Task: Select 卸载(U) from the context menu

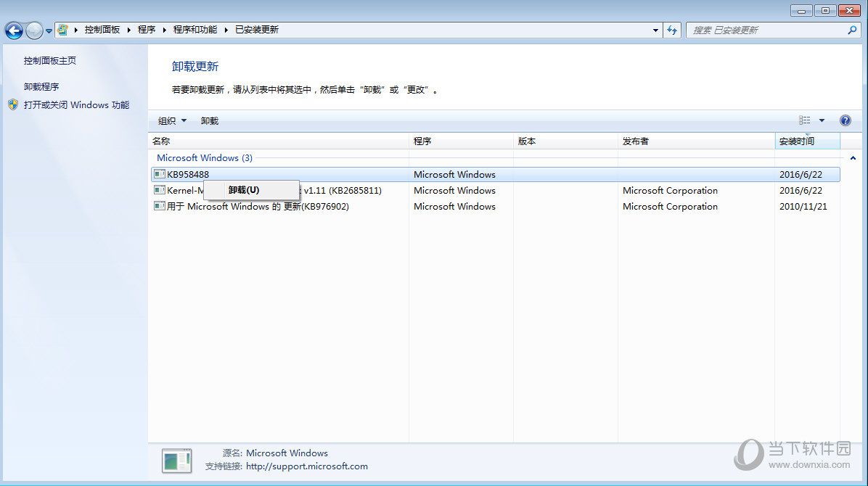Action: [x=244, y=190]
